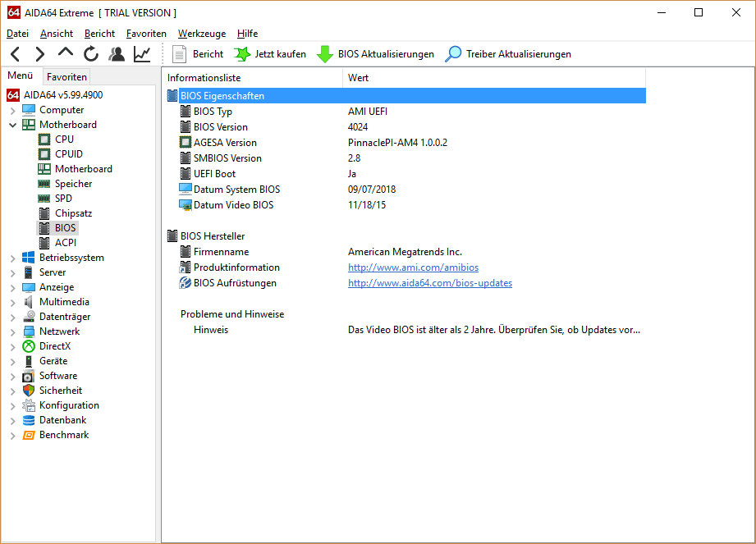Click the up-level arrow toolbar icon
The height and width of the screenshot is (544, 756).
66,53
